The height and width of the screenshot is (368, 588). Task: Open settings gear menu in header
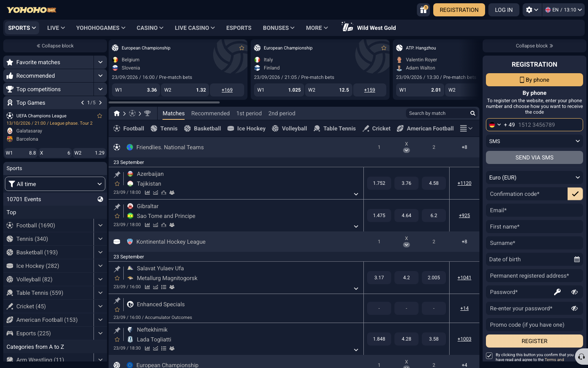point(532,10)
